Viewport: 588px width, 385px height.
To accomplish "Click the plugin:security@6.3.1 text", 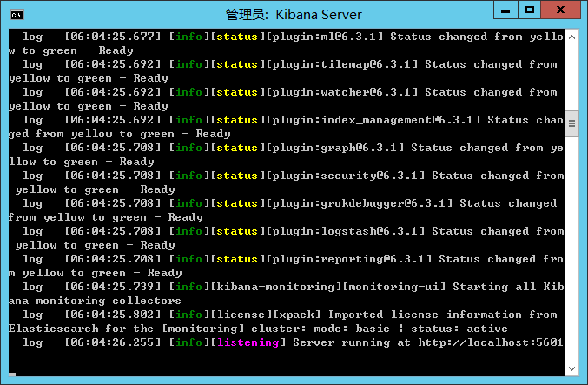I will (346, 176).
